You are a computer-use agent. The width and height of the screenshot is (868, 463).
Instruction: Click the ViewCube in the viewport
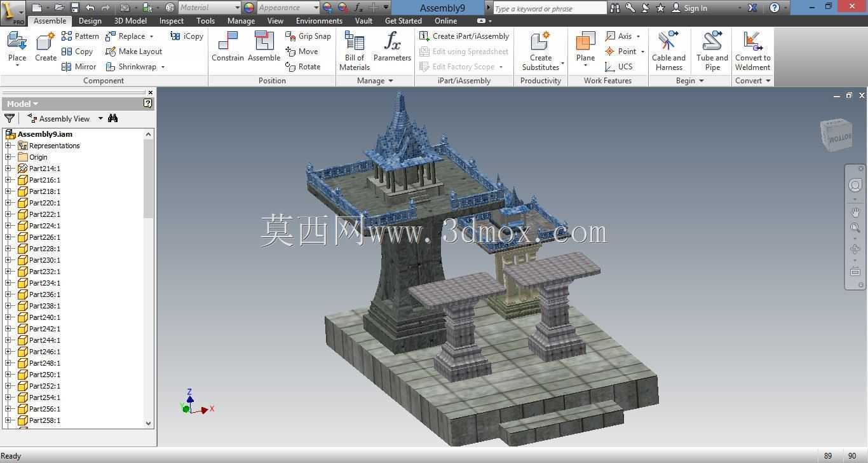click(836, 134)
